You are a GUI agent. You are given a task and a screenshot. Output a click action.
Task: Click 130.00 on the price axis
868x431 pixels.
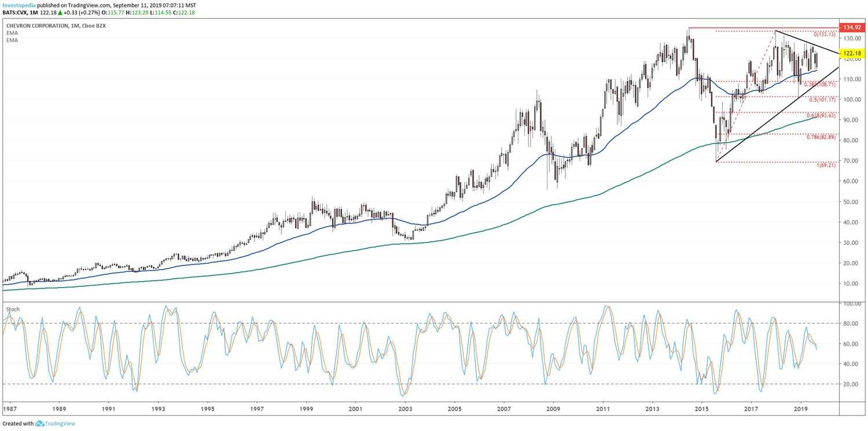coord(851,38)
